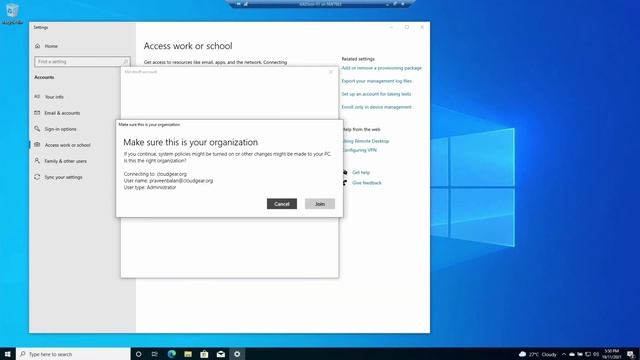Open Add or remove a provisioning package

[381, 68]
